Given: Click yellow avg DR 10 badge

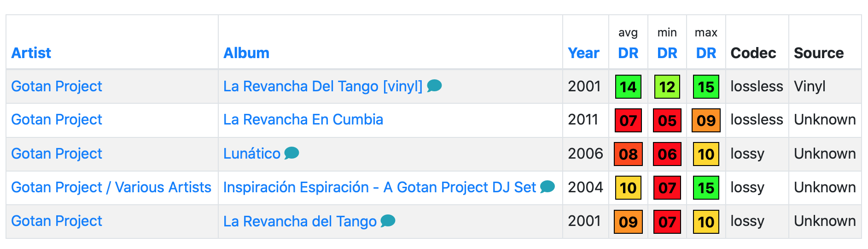Looking at the screenshot, I should tap(628, 188).
